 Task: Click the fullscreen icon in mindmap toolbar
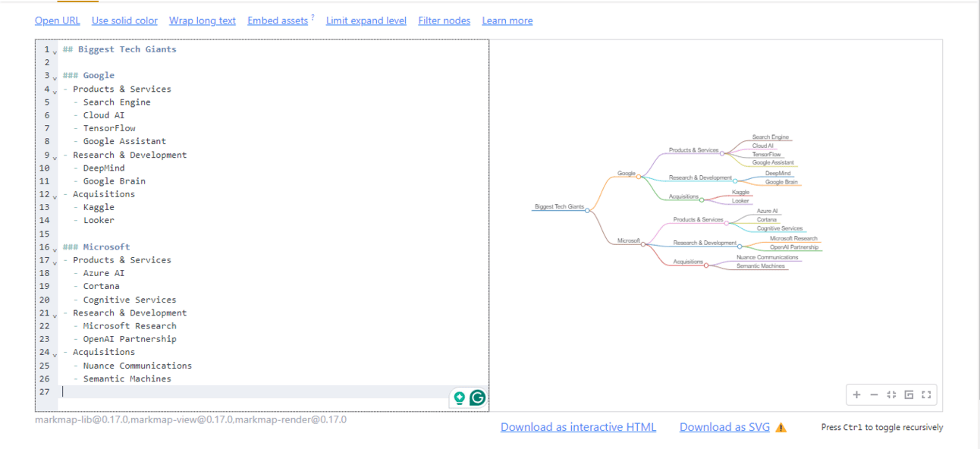coord(926,394)
